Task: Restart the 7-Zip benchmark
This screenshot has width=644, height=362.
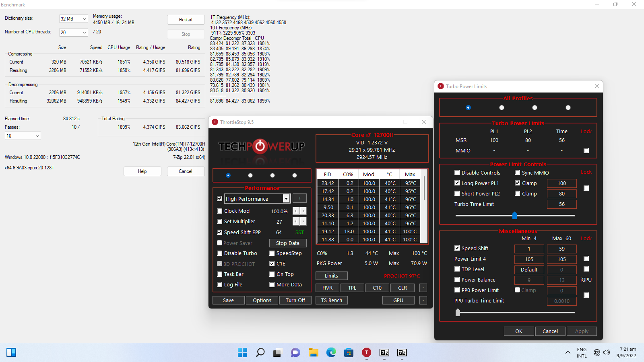Action: point(186,20)
